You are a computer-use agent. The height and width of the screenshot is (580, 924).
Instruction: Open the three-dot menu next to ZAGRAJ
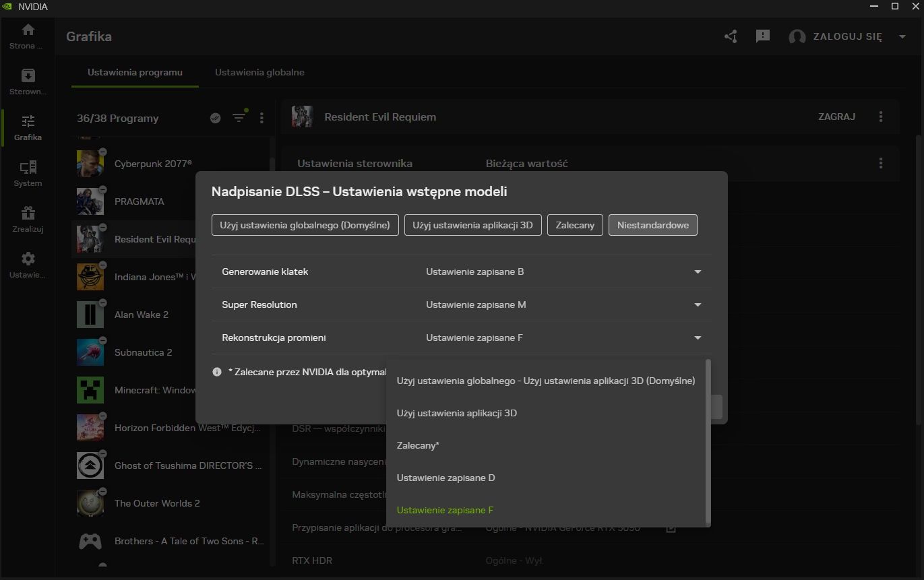[x=881, y=117]
